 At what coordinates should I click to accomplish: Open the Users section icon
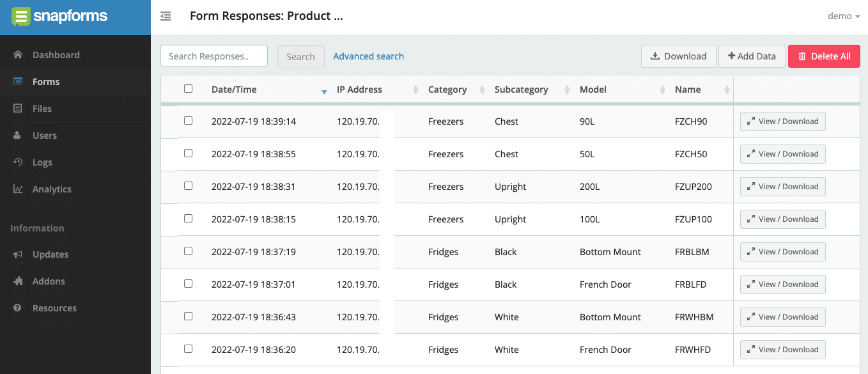point(19,135)
